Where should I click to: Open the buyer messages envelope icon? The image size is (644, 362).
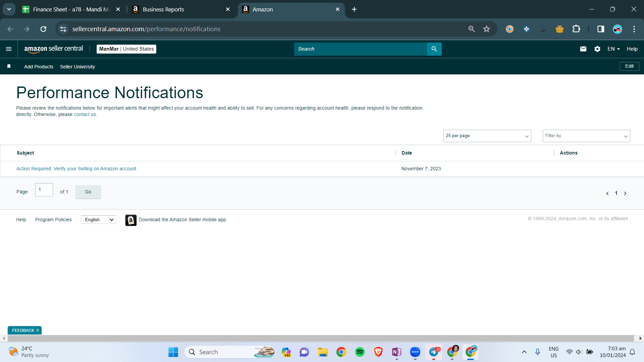click(583, 49)
